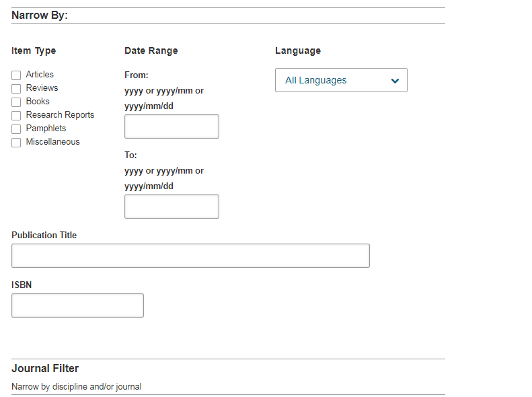Image resolution: width=532 pixels, height=397 pixels.
Task: Enable the Reviews checkbox
Action: pyautogui.click(x=16, y=89)
